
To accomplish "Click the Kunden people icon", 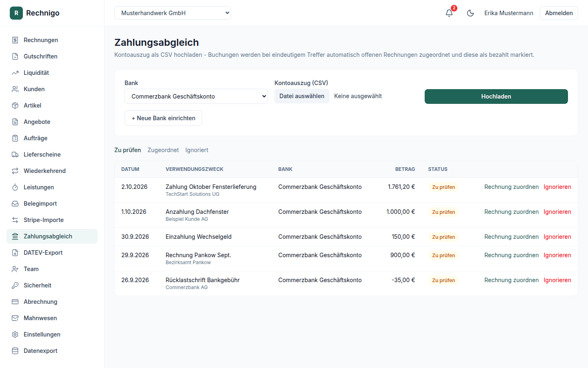I will tap(15, 89).
